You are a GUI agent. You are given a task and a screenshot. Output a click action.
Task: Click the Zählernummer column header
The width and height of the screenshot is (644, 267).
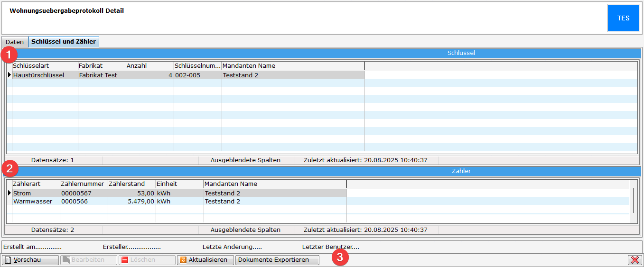click(84, 184)
